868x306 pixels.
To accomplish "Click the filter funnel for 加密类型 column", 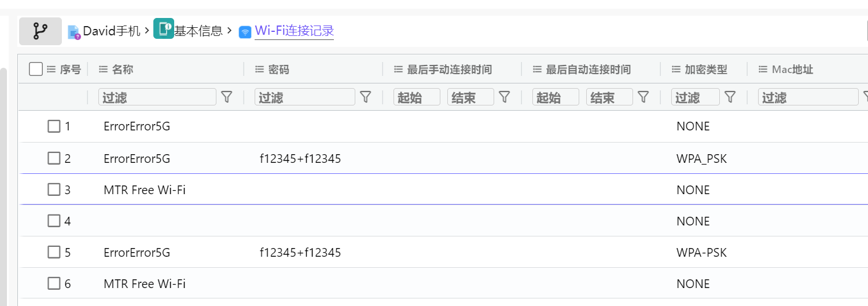I will click(730, 97).
